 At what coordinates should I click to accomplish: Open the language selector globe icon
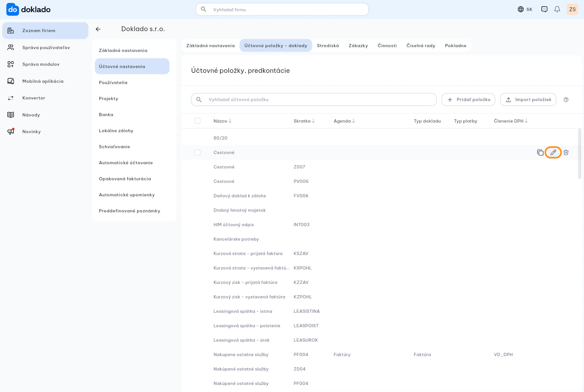click(x=521, y=9)
